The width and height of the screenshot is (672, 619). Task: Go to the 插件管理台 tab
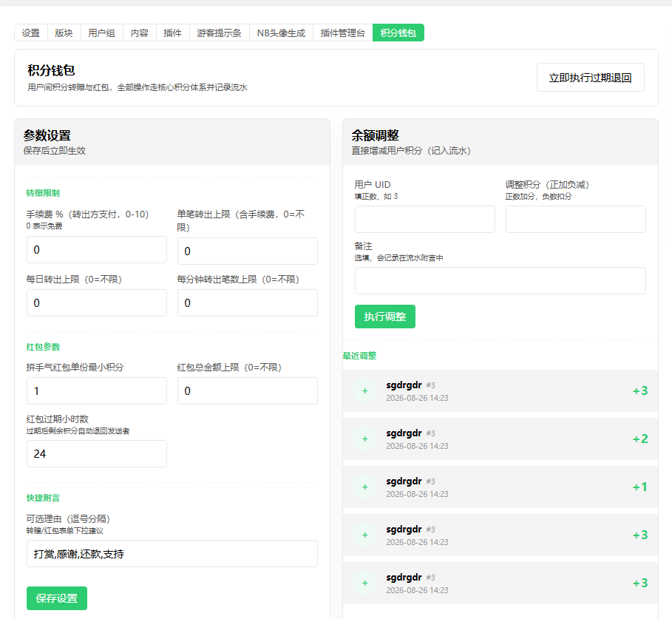point(343,33)
